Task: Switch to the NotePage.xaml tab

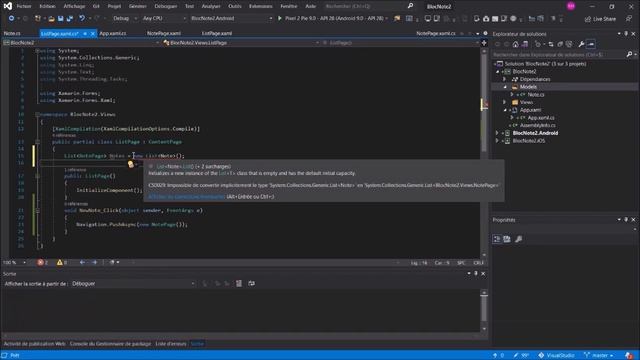Action: coord(164,33)
